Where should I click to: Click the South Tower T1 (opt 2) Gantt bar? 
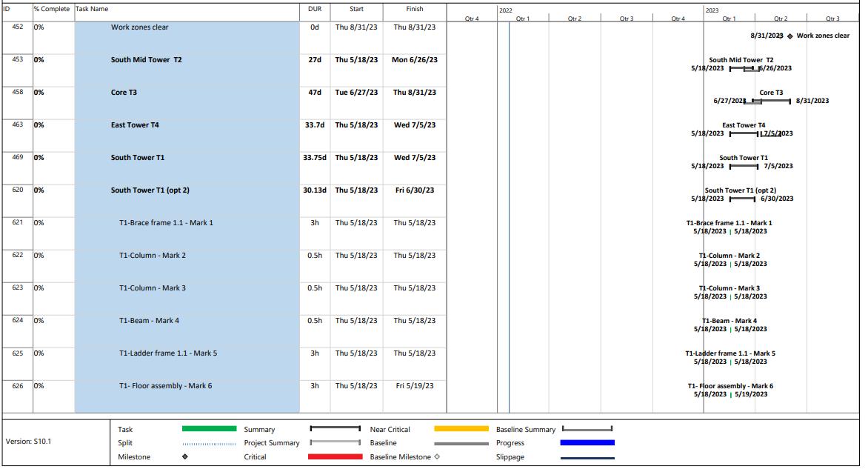[x=742, y=199]
